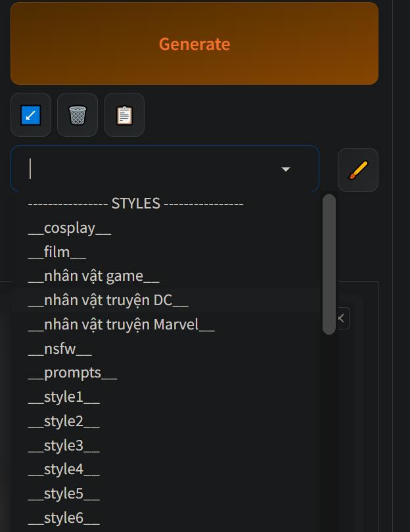The width and height of the screenshot is (410, 532).
Task: Click the clipboard apply styles icon
Action: click(124, 115)
